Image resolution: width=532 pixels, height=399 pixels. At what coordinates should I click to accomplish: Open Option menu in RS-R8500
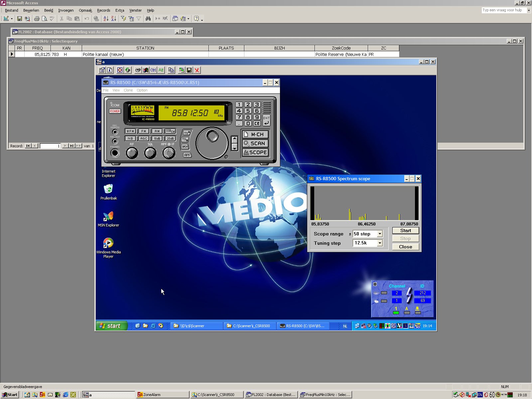[x=142, y=90]
